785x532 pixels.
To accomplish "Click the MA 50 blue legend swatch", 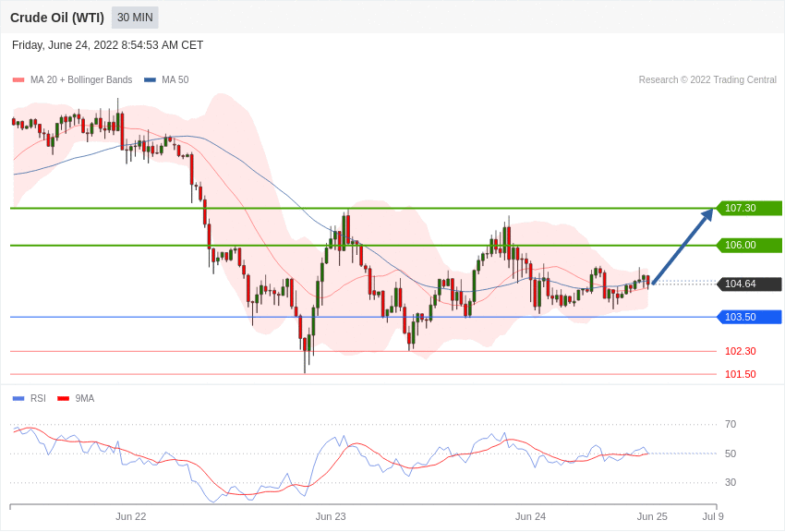I will (x=150, y=79).
